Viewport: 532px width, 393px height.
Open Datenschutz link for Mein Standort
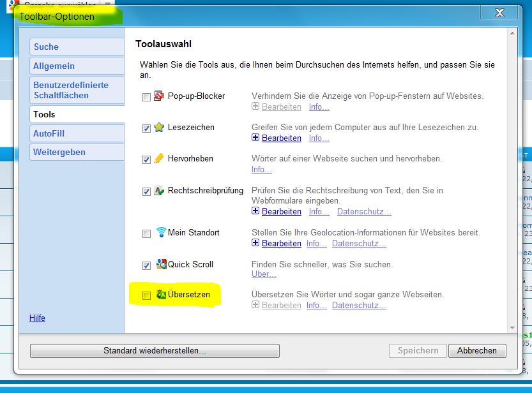pos(359,243)
